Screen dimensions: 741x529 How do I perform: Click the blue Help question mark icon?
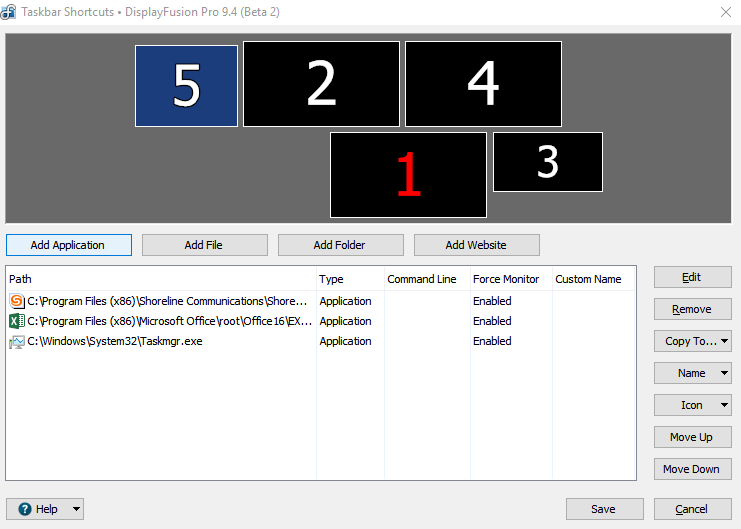coord(25,509)
